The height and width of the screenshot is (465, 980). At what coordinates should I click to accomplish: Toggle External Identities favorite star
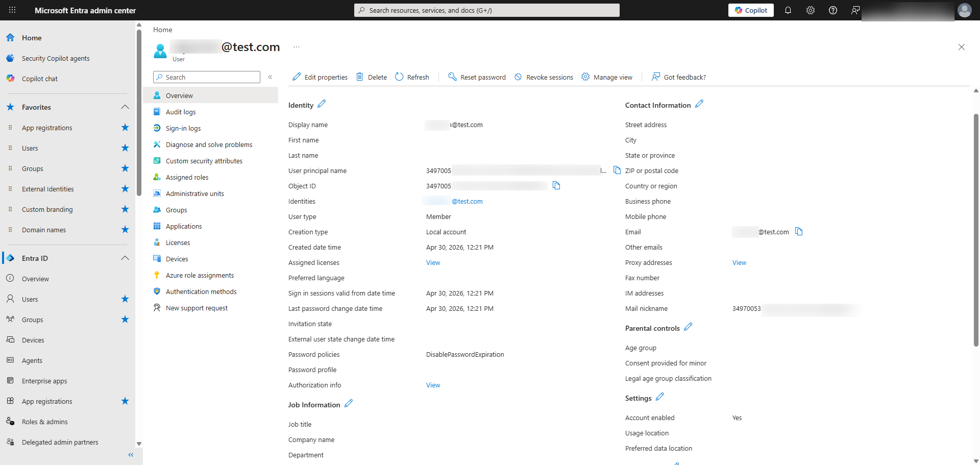click(x=125, y=189)
